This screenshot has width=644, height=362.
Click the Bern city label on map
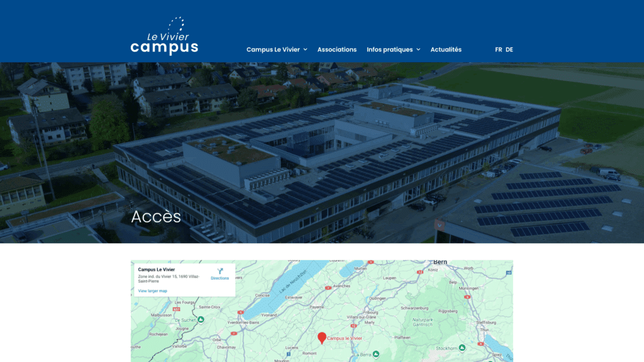coord(440,263)
